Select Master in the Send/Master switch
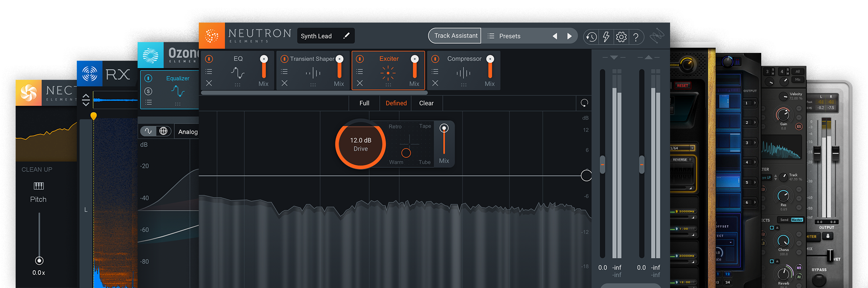 (797, 220)
